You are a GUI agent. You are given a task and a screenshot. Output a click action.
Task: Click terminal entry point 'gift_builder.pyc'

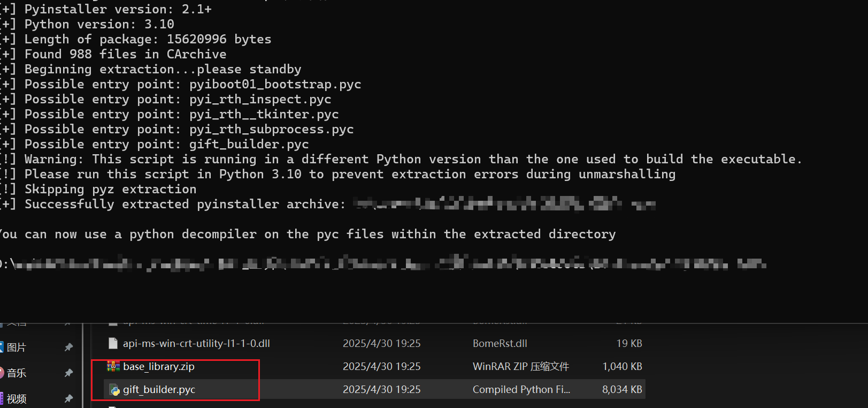point(249,145)
